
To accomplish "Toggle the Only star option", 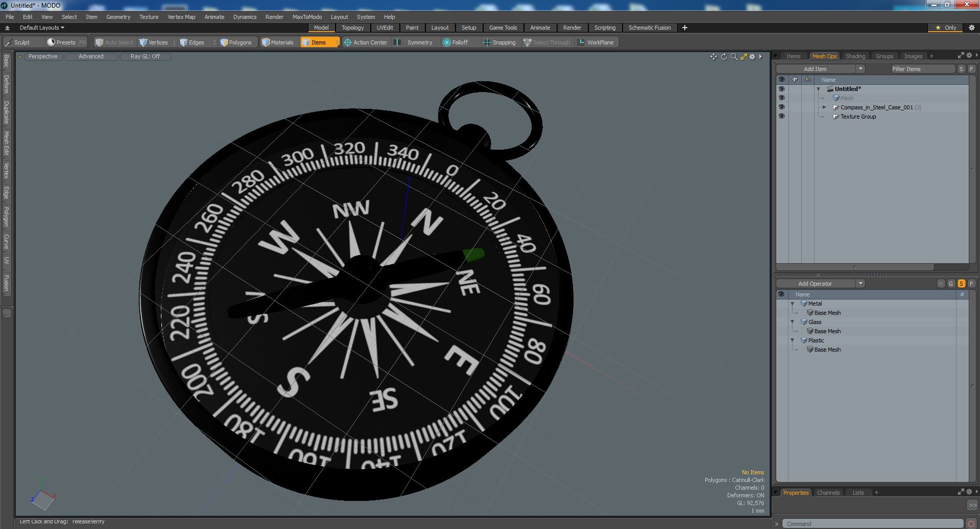I will 946,28.
